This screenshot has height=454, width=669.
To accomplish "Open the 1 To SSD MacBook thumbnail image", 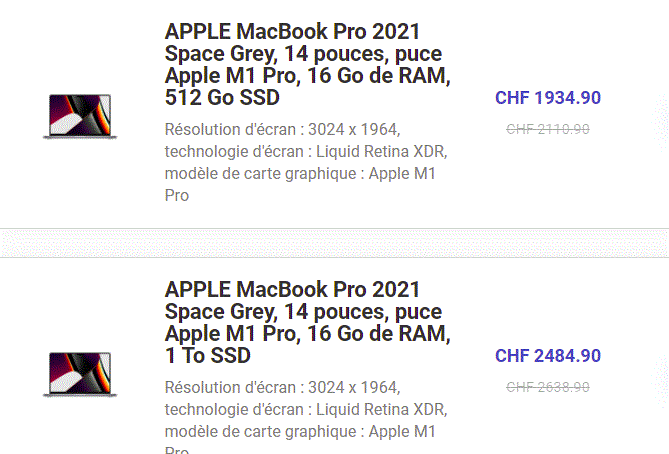I will point(80,374).
